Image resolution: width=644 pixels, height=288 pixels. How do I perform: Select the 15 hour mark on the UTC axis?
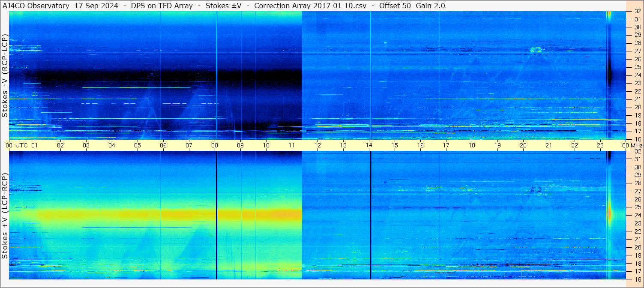395,145
